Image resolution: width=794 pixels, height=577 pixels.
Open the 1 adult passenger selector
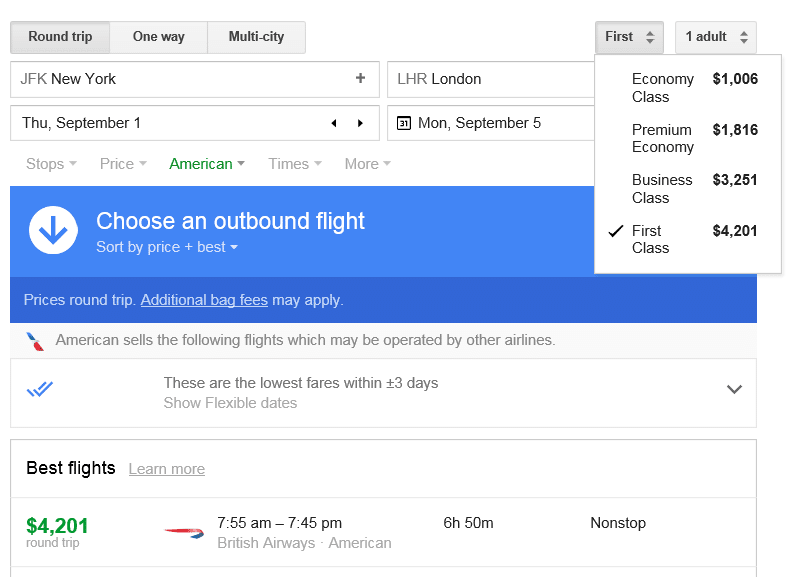coord(716,37)
